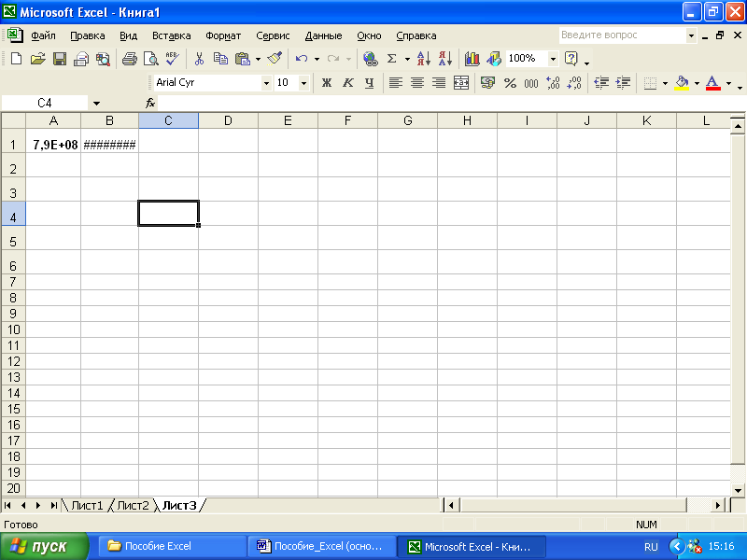
Task: Apply yellow fill color to cell
Action: 683,83
